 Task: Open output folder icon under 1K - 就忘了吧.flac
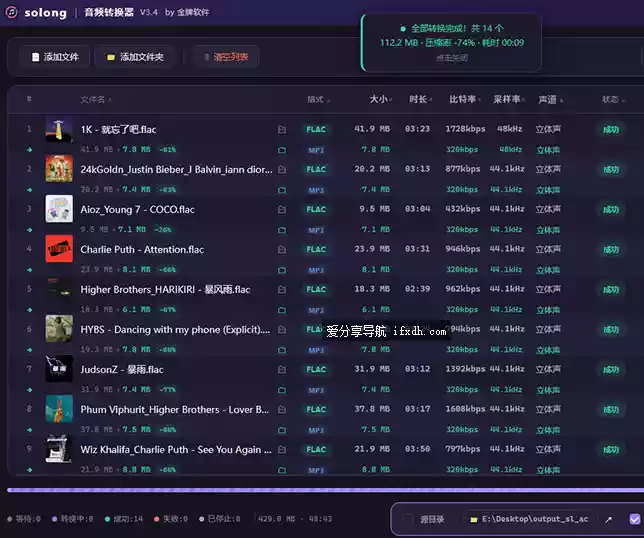(282, 150)
